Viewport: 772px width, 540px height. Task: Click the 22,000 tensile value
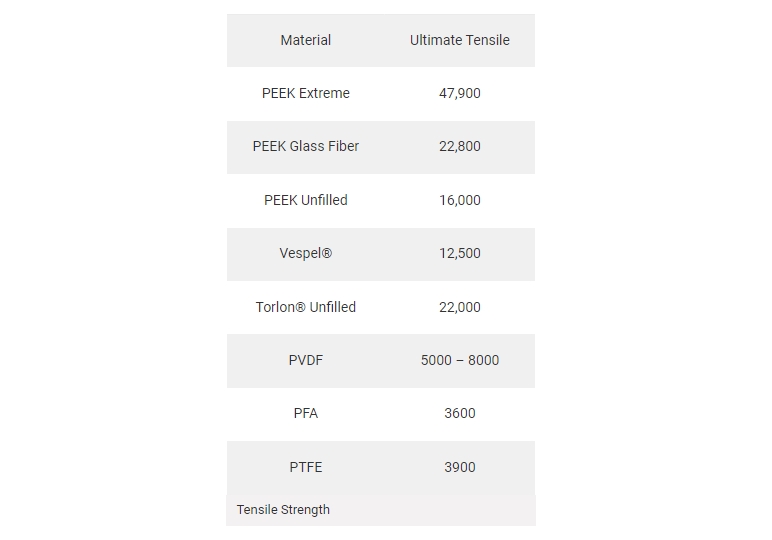click(x=459, y=307)
